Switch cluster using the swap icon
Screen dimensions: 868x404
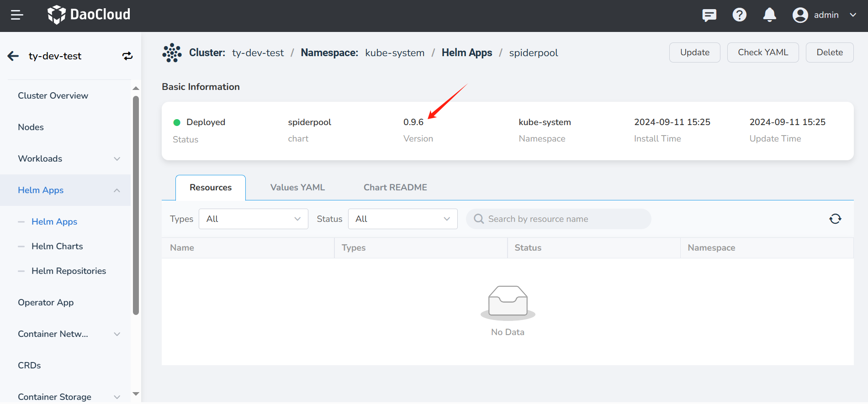127,56
